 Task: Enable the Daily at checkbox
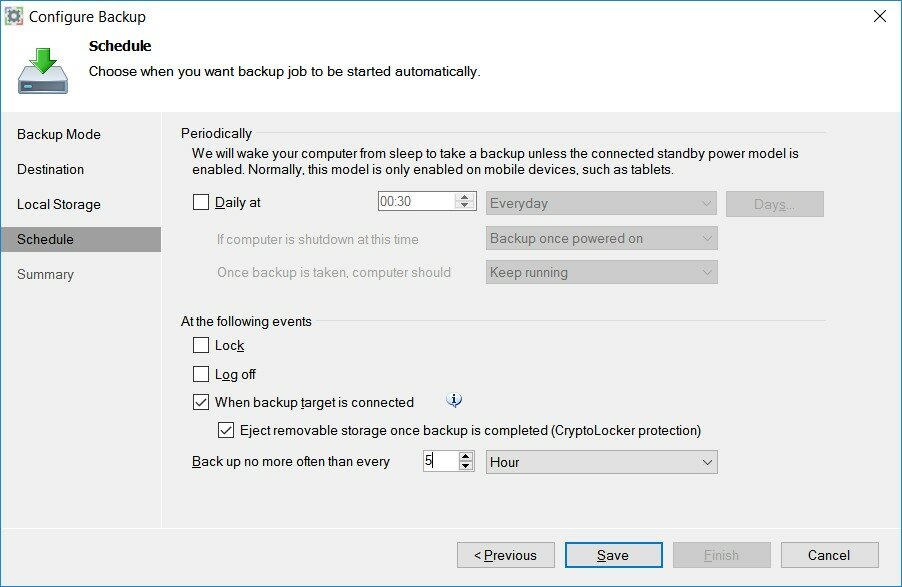(201, 202)
